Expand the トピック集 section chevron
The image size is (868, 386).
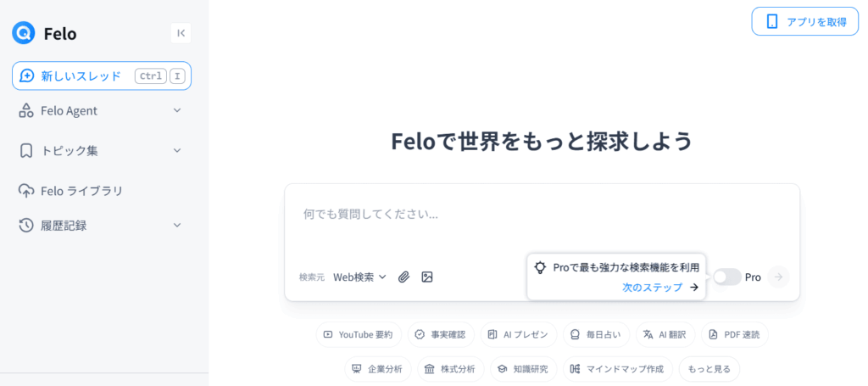pyautogui.click(x=177, y=150)
